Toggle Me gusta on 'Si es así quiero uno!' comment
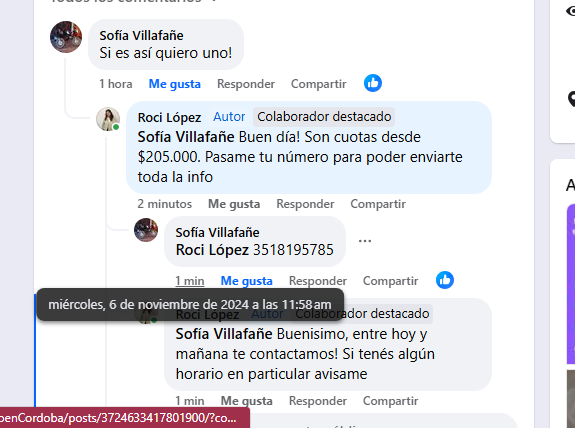Viewport: 575px width, 428px height. click(x=175, y=84)
